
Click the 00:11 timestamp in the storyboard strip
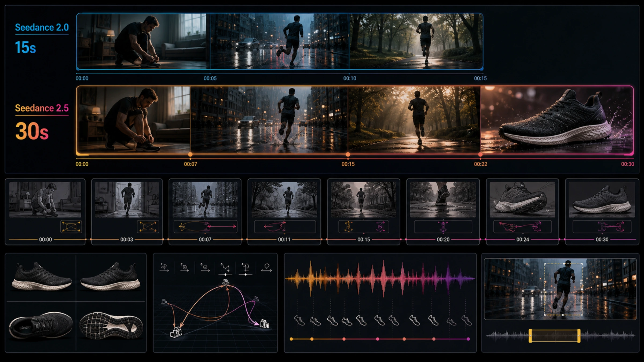point(284,239)
